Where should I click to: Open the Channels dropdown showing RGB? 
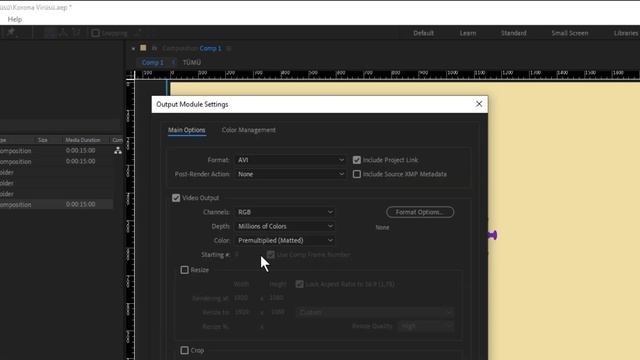point(285,212)
